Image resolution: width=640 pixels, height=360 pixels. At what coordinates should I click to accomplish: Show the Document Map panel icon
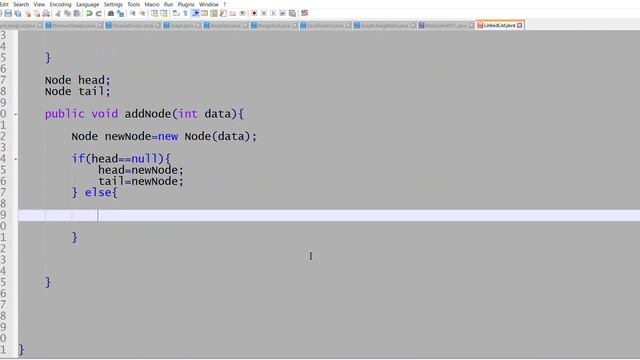pyautogui.click(x=214, y=13)
